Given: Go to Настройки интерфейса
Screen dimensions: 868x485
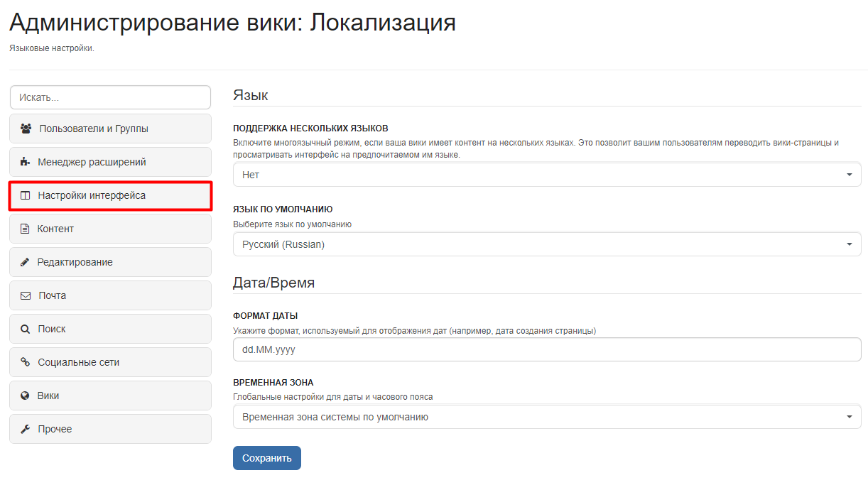Looking at the screenshot, I should coord(110,195).
